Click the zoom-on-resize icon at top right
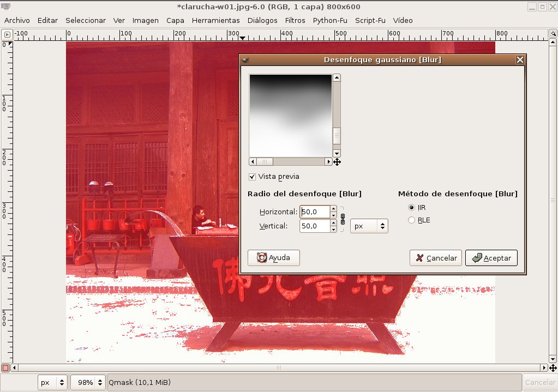The width and height of the screenshot is (558, 392). pyautogui.click(x=553, y=33)
